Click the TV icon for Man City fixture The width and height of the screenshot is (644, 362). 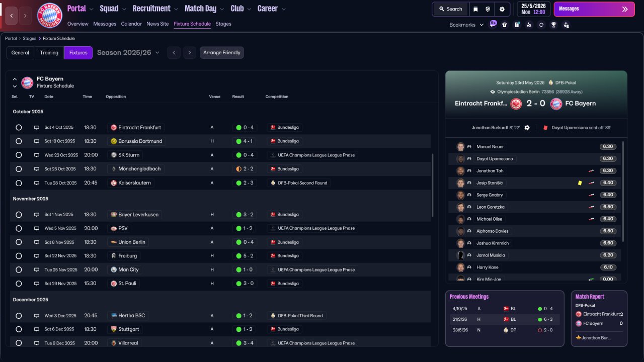tap(37, 270)
